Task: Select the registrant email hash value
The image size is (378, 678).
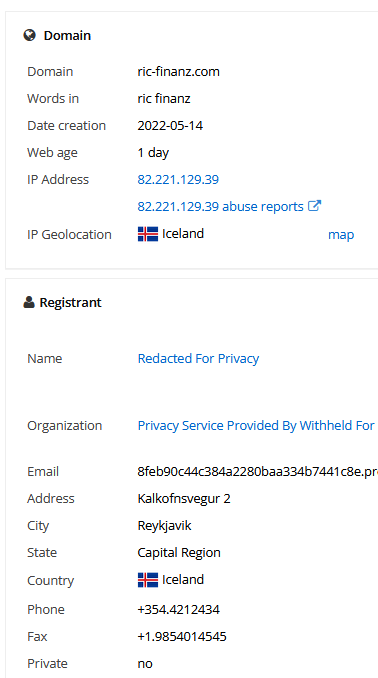Action: [x=257, y=472]
